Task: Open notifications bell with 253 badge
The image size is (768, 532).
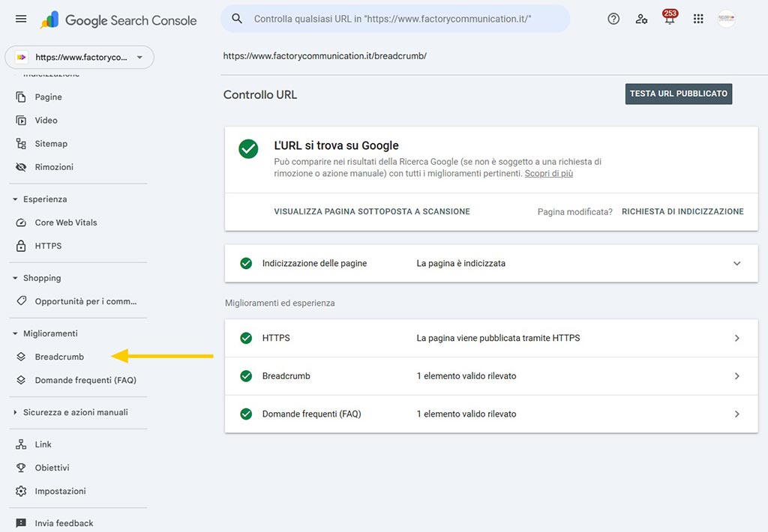Action: [x=669, y=19]
